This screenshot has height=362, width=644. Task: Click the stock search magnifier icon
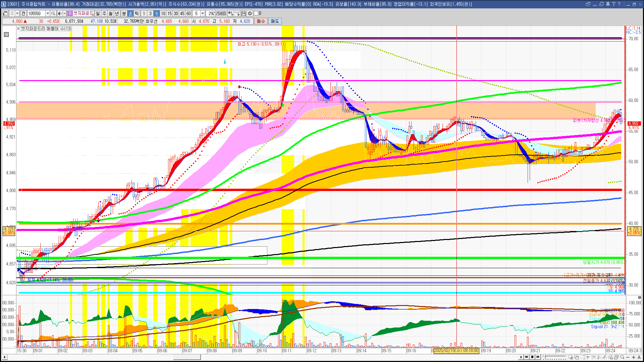[53, 13]
